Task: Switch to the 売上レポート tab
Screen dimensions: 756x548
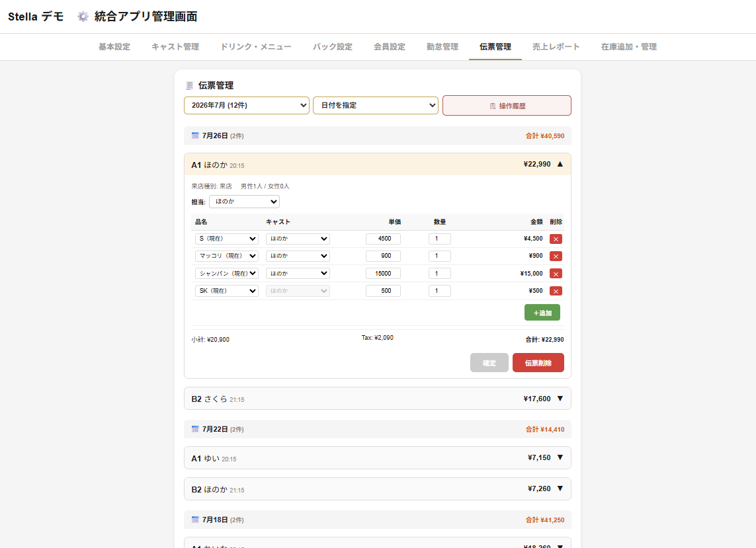Action: pos(556,47)
